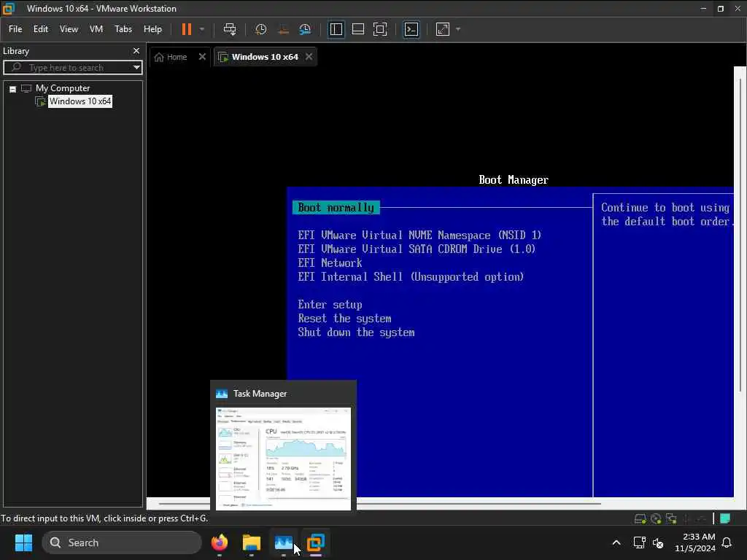Click Enter setup in Boot Manager

coord(330,305)
